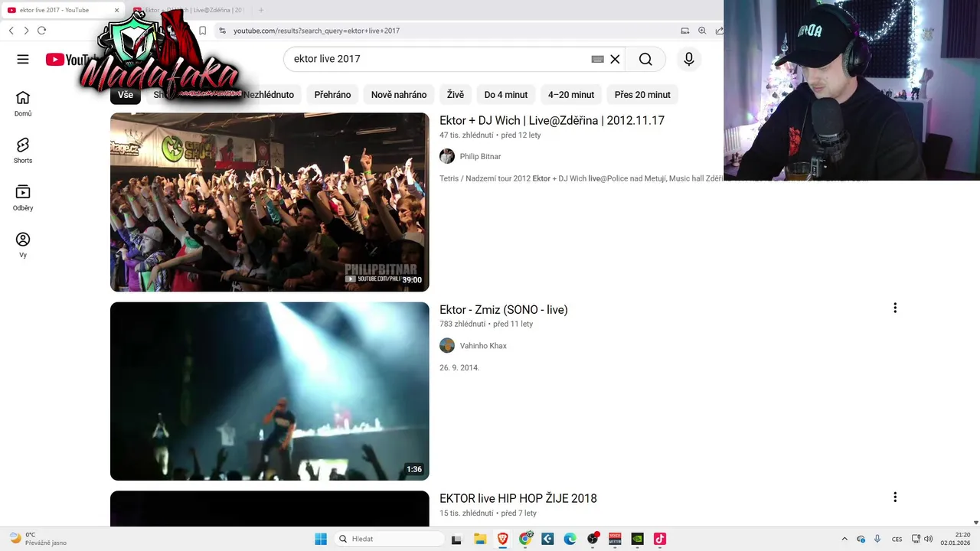Open 'EKTOR live HIP HOP ŽIJE 2018' title
The image size is (980, 551).
click(x=518, y=498)
